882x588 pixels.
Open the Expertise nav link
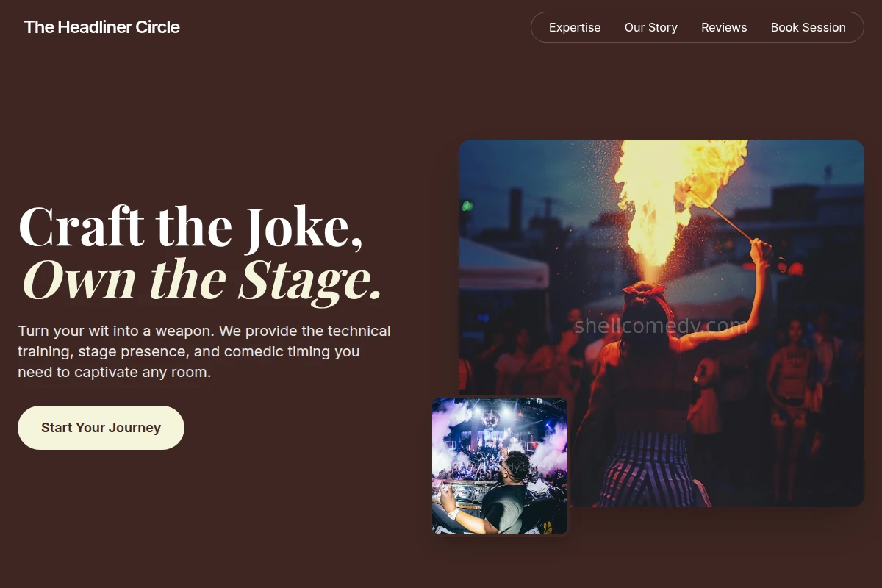tap(575, 27)
